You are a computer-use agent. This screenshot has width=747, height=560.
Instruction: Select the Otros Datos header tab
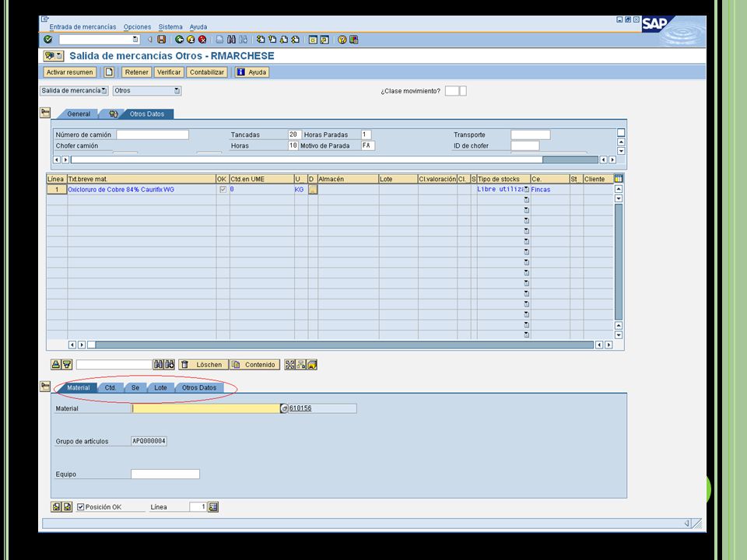point(147,114)
